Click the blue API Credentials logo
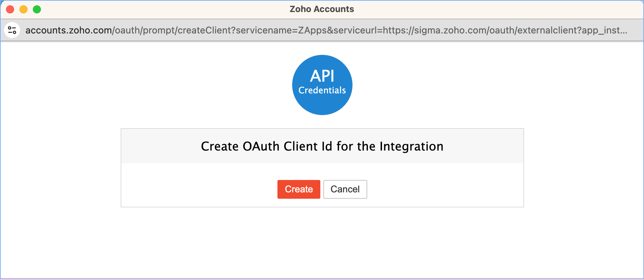This screenshot has width=644, height=279. pos(322,85)
